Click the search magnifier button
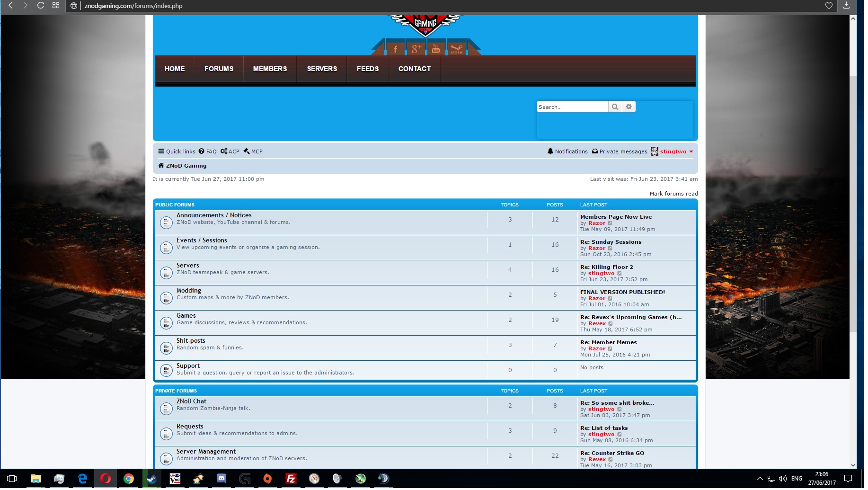Image resolution: width=868 pixels, height=490 pixels. click(x=615, y=107)
